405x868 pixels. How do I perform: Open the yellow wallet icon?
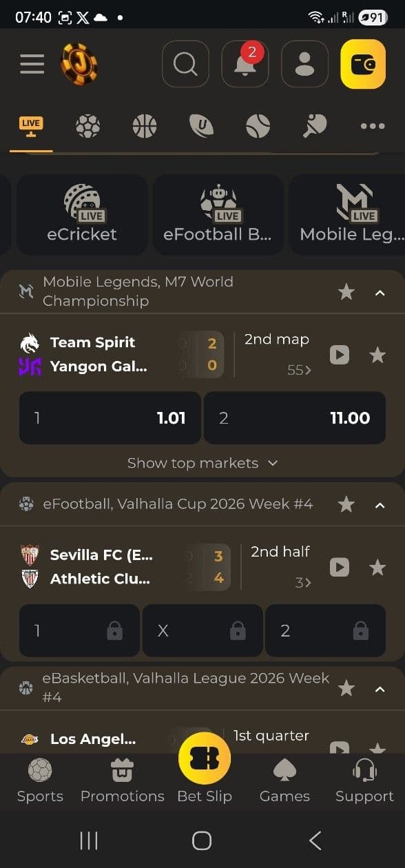point(364,63)
